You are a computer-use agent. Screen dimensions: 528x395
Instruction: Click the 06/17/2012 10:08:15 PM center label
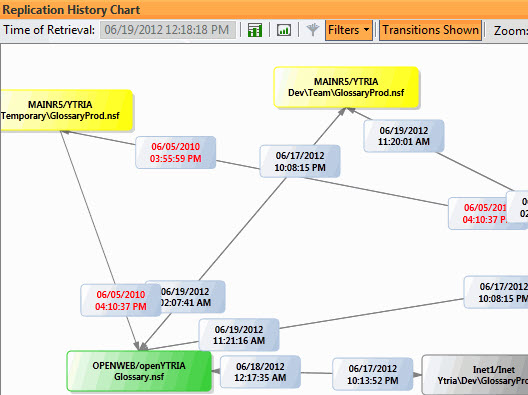[300, 161]
